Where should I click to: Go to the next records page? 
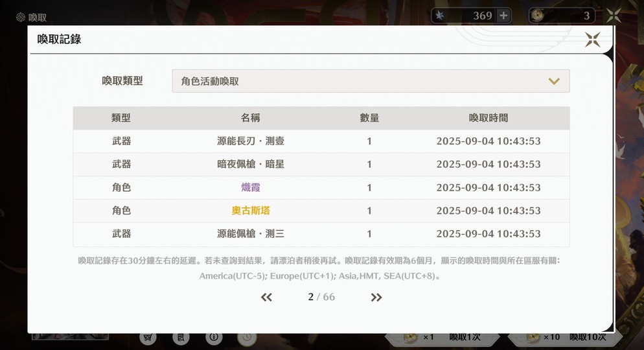(376, 297)
